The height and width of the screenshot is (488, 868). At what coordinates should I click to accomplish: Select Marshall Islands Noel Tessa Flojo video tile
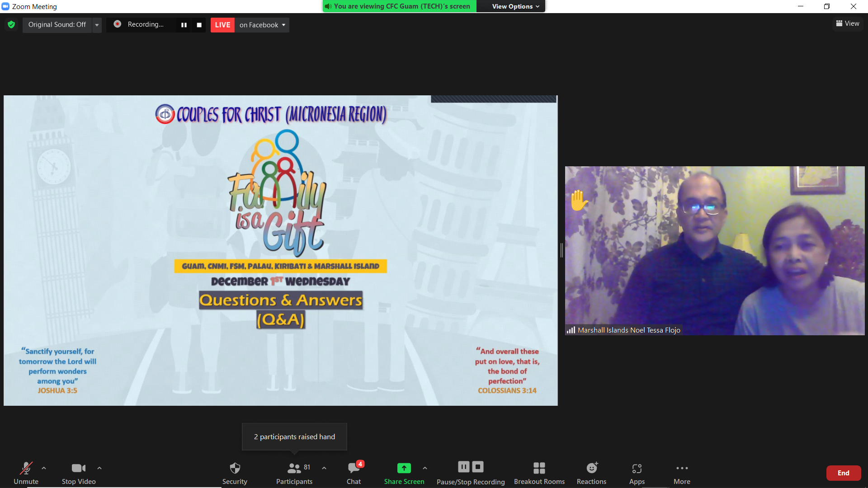pyautogui.click(x=715, y=251)
